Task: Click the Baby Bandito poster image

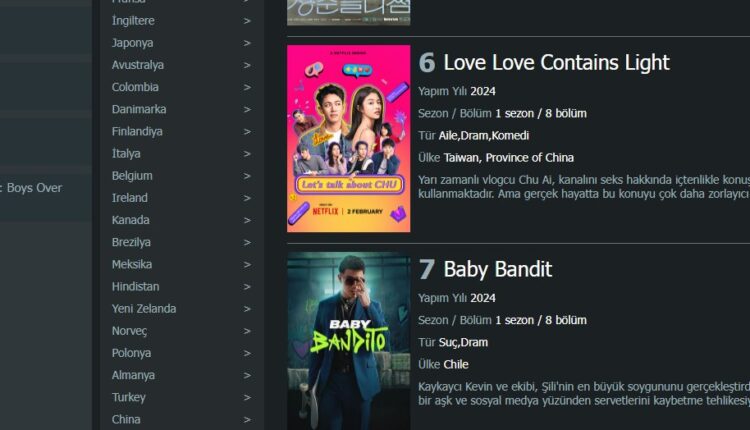Action: 349,341
